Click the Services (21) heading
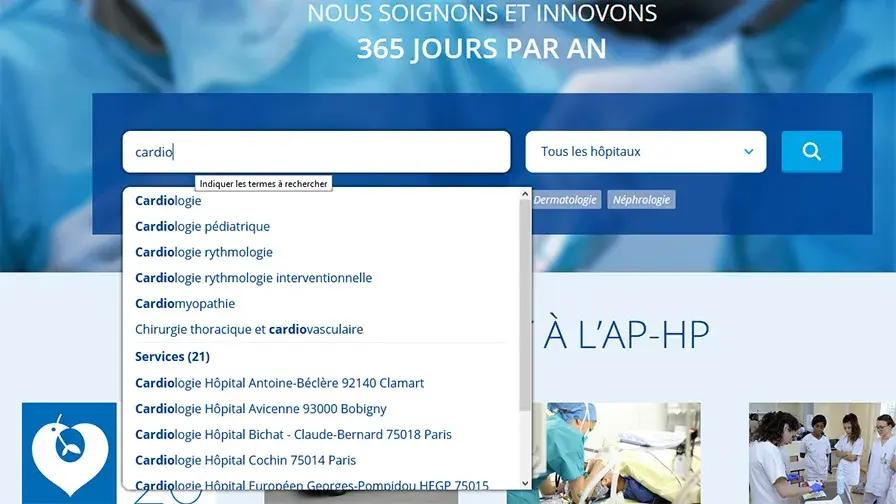 click(173, 357)
